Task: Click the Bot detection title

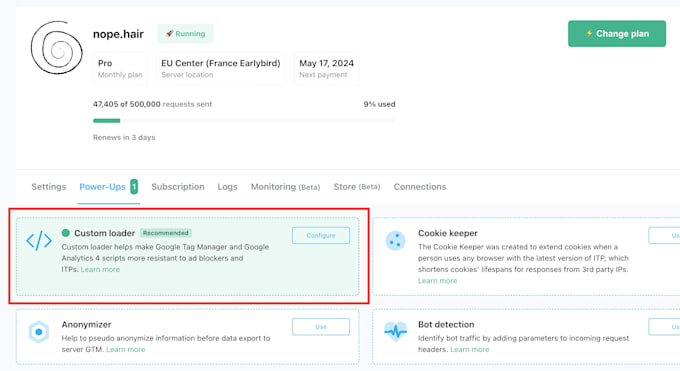Action: [446, 325]
